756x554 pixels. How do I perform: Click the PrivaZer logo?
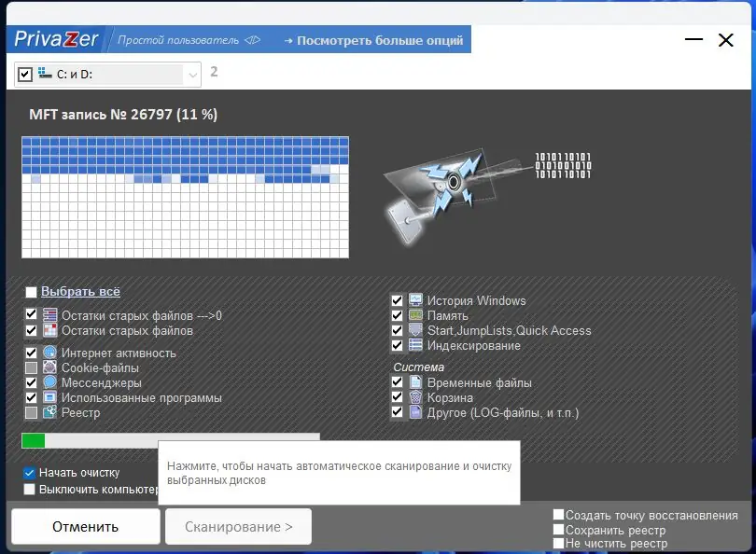tap(56, 39)
